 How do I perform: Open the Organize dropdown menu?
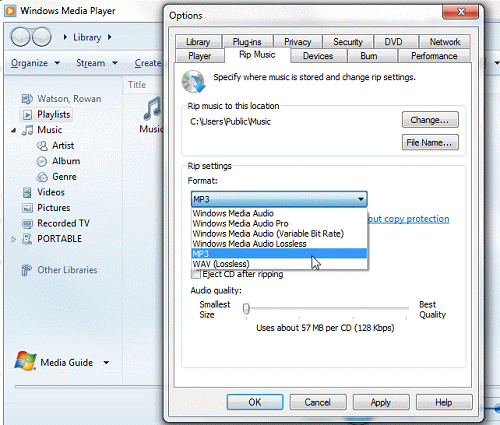click(x=35, y=63)
